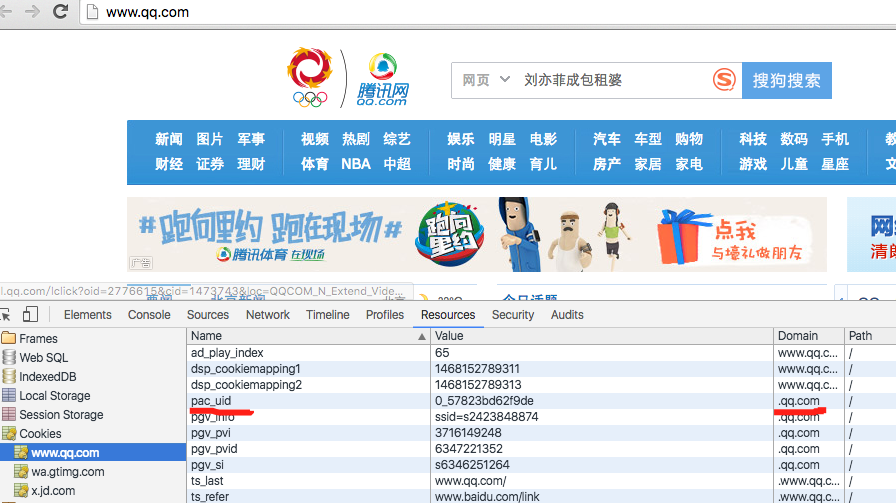The height and width of the screenshot is (503, 896).
Task: Select the dsp_cookiemapping1 cookie row
Action: (x=541, y=369)
